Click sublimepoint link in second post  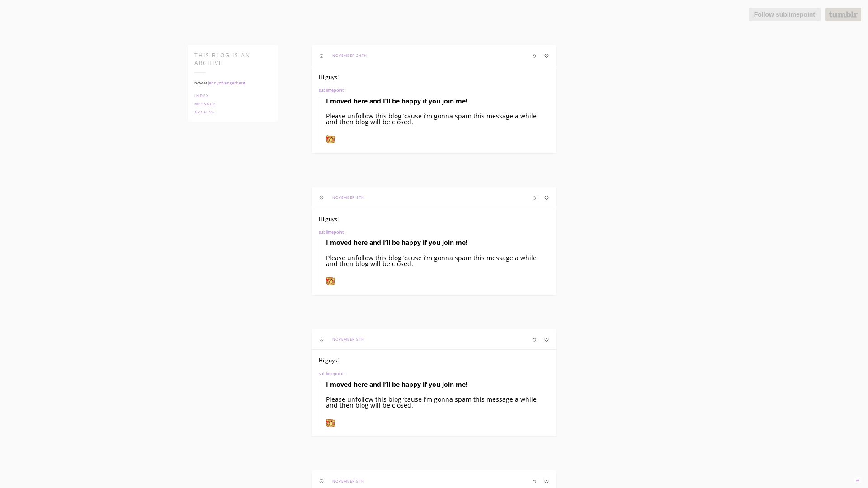(331, 232)
